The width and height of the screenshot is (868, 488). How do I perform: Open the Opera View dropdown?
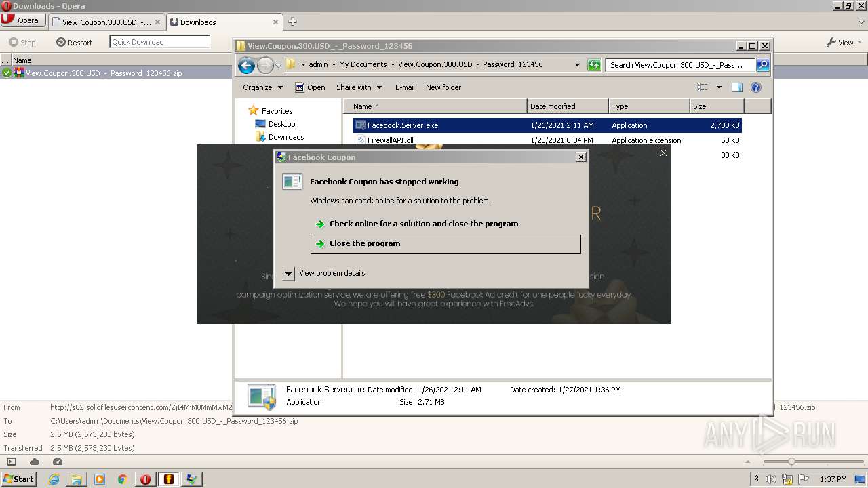click(844, 42)
